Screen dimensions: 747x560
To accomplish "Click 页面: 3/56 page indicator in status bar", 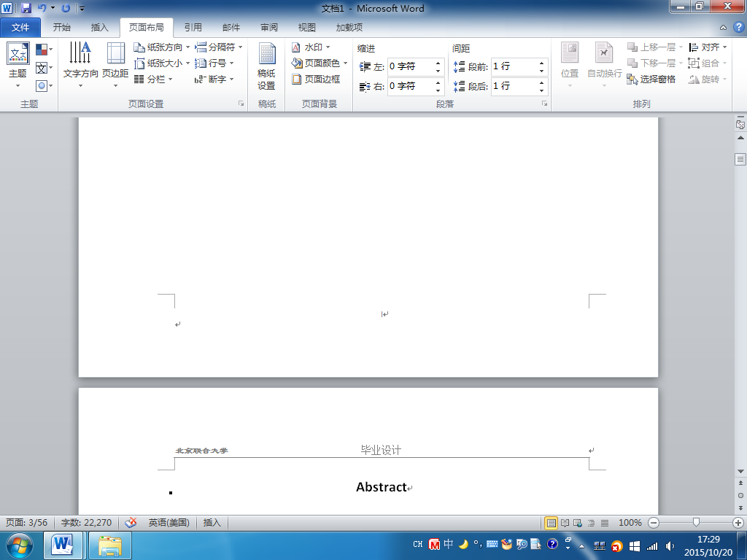I will [27, 522].
